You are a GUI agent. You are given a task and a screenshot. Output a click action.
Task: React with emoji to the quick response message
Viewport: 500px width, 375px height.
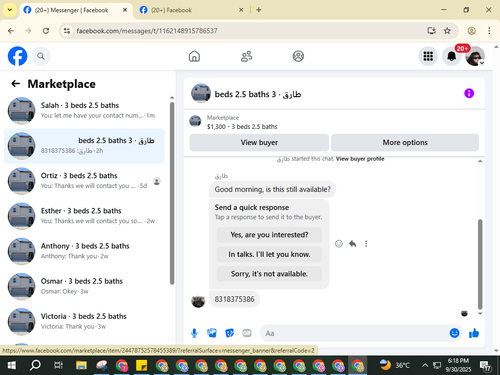point(339,244)
